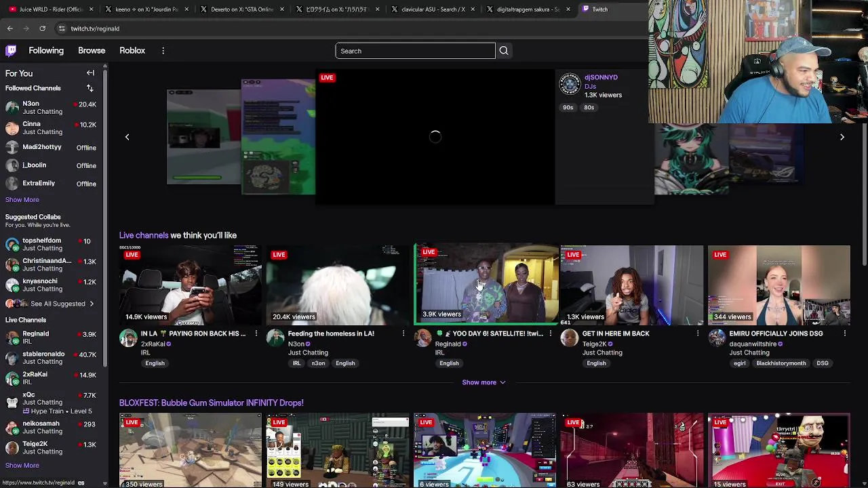Open N3on stream thumbnail with 20.4K viewers
868x488 pixels.
[338, 285]
